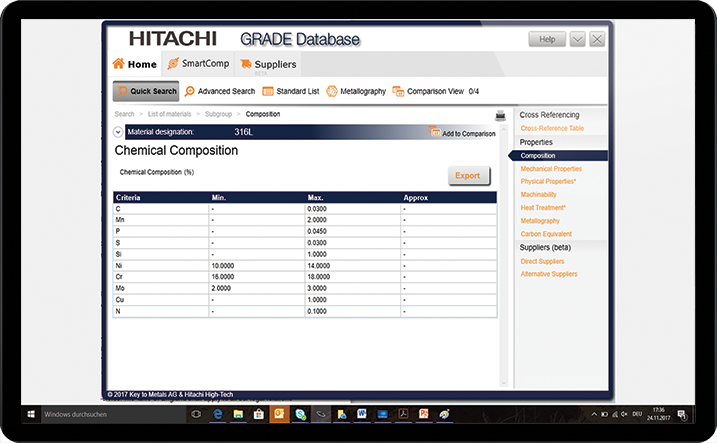The height and width of the screenshot is (443, 717).
Task: Export the chemical composition table
Action: coord(469,176)
